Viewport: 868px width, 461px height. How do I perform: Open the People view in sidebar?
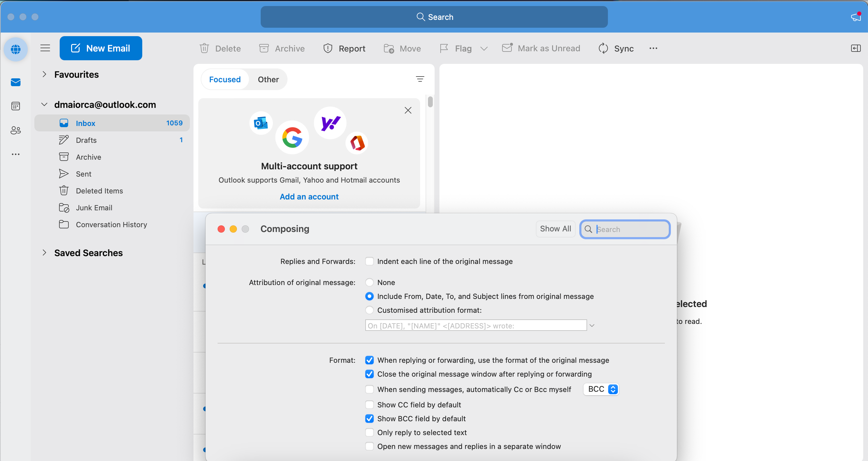coord(15,130)
